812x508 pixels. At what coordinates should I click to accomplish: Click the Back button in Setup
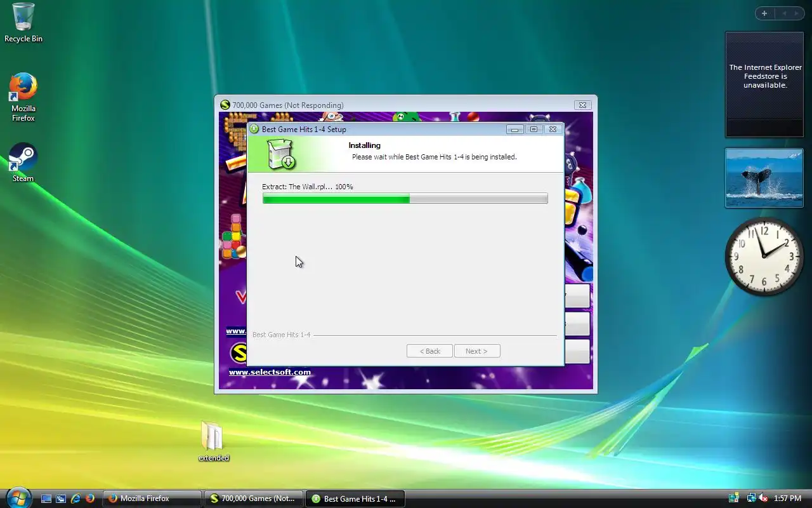(429, 351)
